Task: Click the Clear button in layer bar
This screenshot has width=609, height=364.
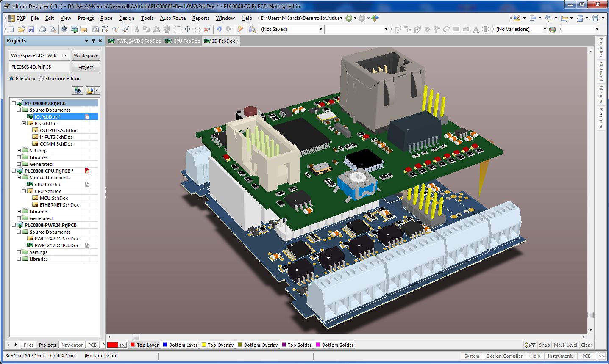Action: (x=587, y=345)
